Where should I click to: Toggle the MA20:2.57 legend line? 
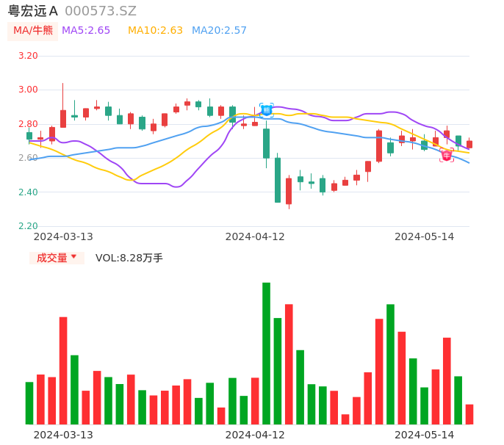[219, 31]
